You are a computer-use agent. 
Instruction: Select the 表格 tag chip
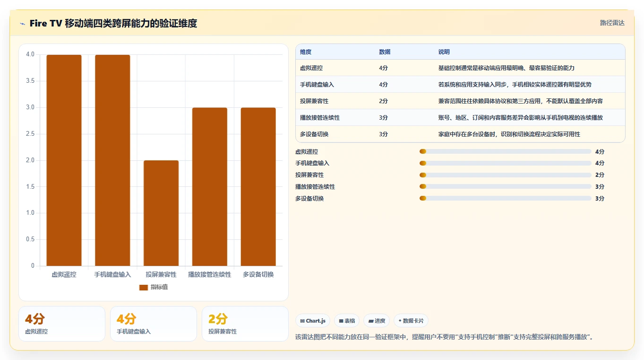click(347, 321)
